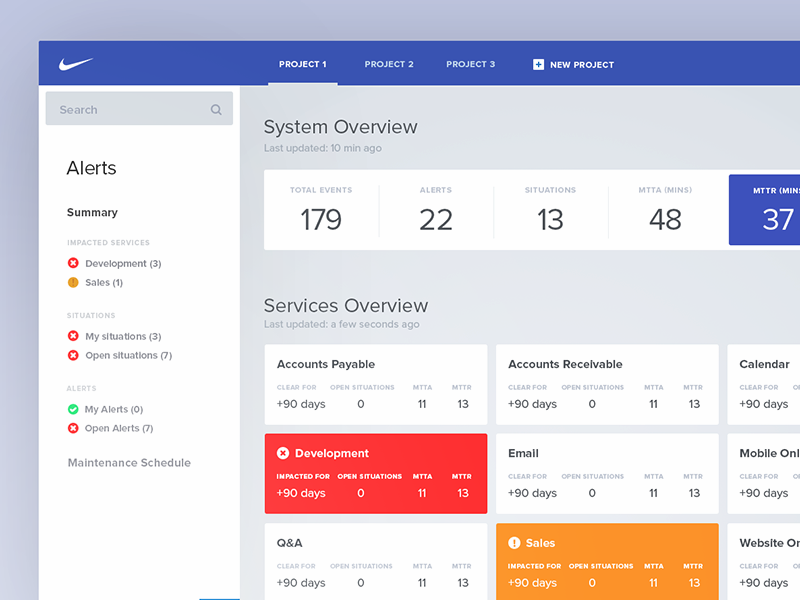
Task: Select the Project 1 tab
Action: (x=303, y=64)
